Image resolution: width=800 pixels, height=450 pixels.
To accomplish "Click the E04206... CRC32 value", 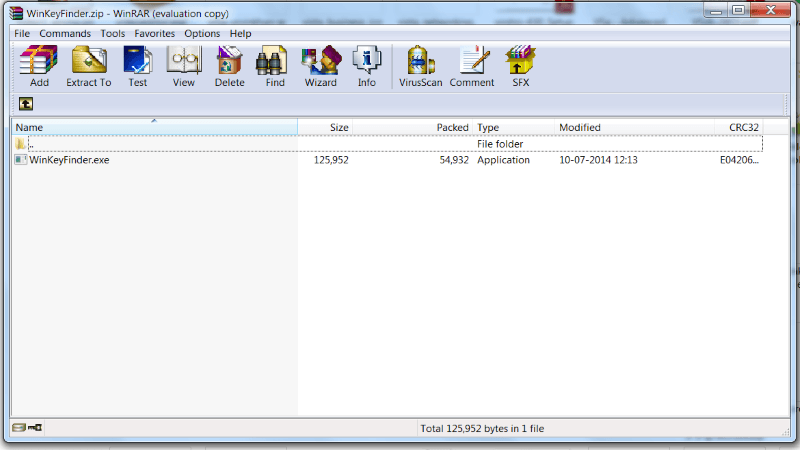I will tap(739, 160).
